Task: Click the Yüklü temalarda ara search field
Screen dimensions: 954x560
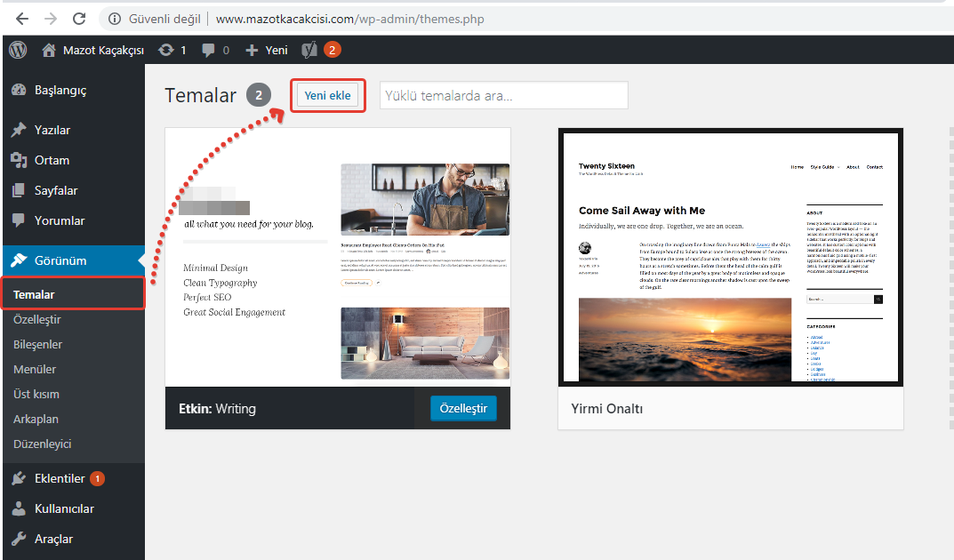Action: 503,96
